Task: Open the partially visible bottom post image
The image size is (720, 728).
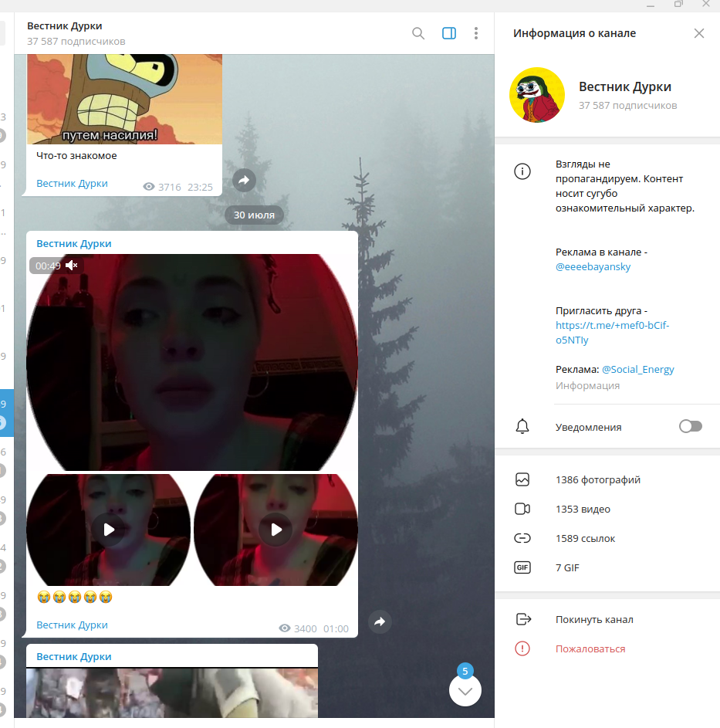Action: [x=172, y=692]
